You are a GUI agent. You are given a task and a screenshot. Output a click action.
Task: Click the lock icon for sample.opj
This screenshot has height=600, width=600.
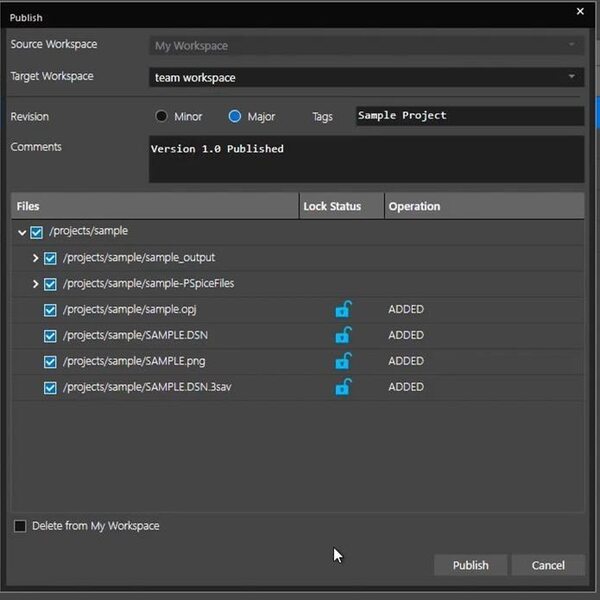point(343,309)
